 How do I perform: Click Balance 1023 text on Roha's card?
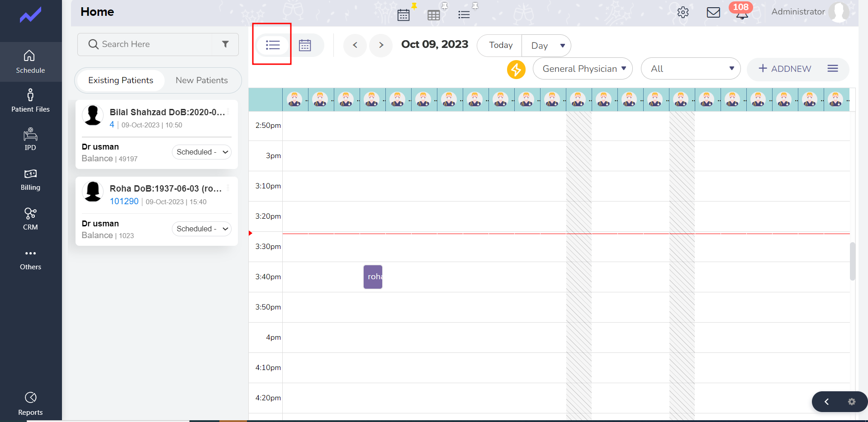(x=108, y=235)
